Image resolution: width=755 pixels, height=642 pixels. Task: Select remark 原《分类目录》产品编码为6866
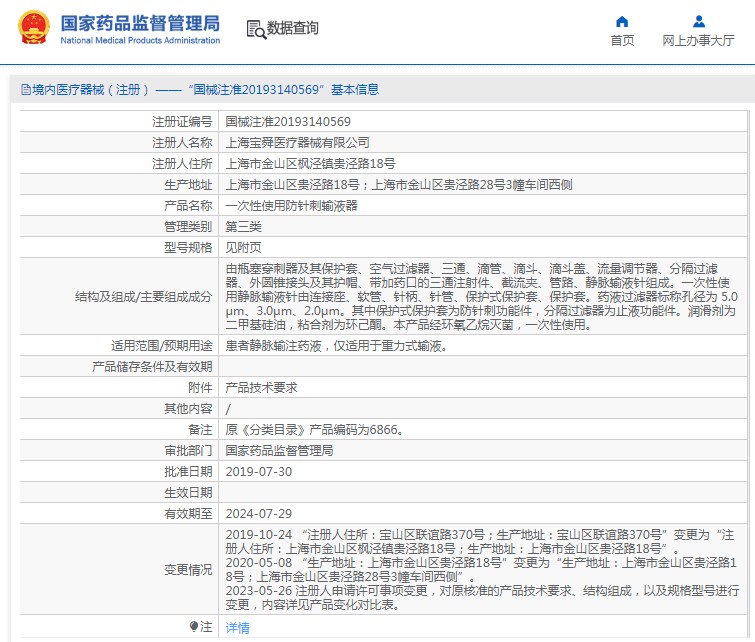(x=314, y=430)
